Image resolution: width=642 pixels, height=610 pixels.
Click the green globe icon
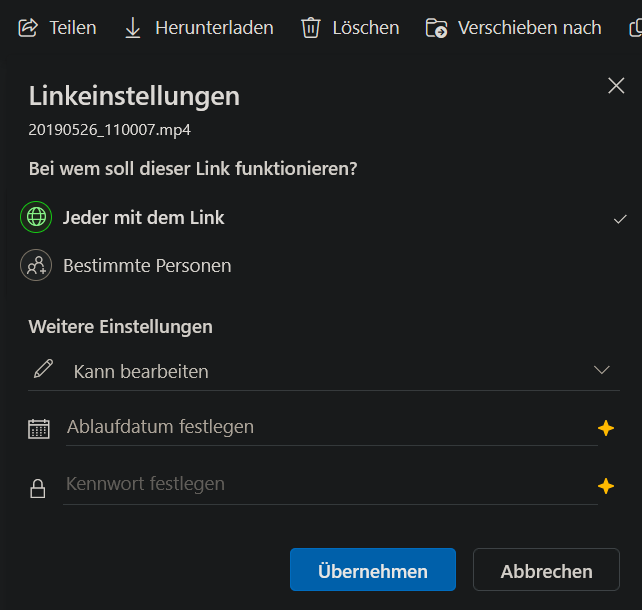(x=36, y=217)
